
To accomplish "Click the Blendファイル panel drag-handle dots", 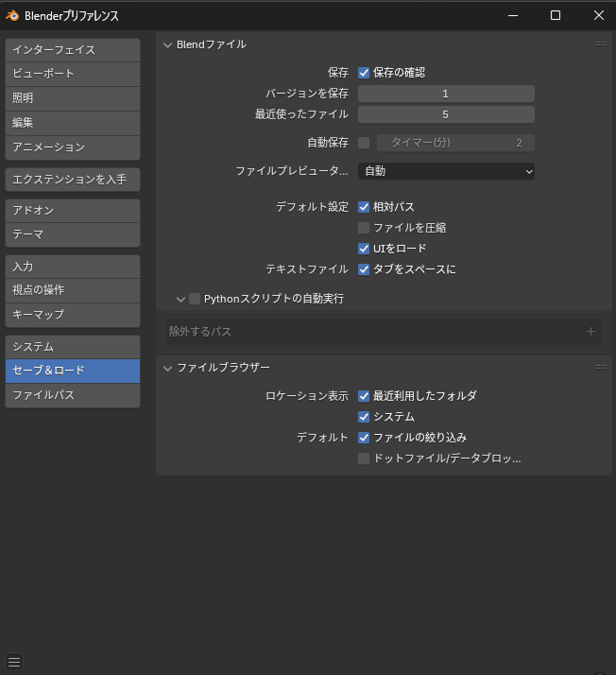I will [x=601, y=44].
